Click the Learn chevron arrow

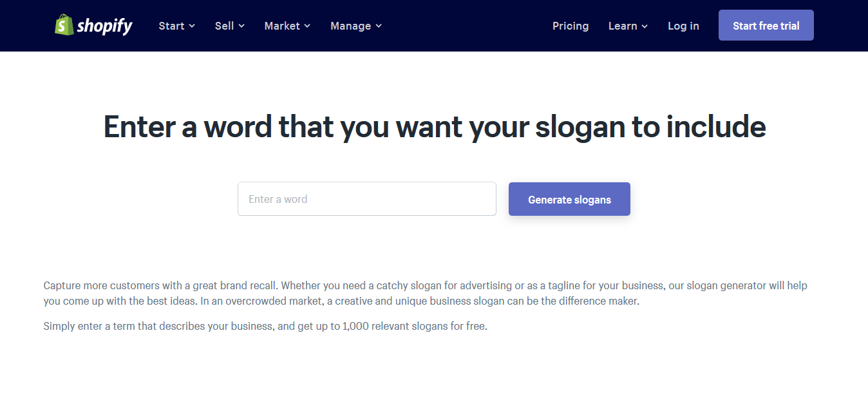point(645,26)
